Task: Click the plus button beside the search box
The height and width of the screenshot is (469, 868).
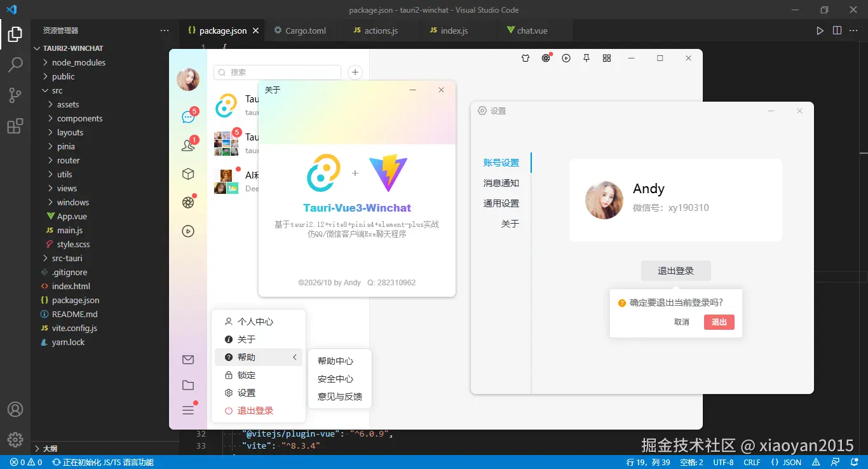Action: (355, 72)
